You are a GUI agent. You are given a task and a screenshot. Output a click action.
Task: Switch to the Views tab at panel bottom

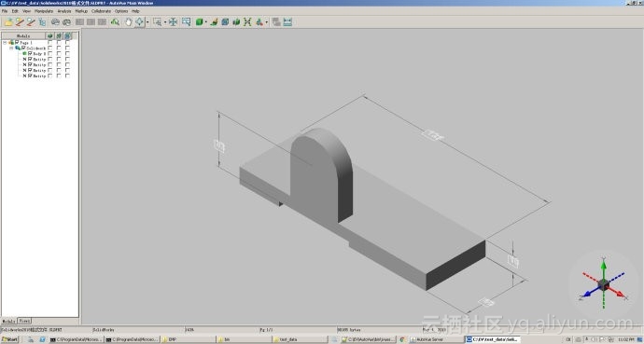tap(24, 321)
